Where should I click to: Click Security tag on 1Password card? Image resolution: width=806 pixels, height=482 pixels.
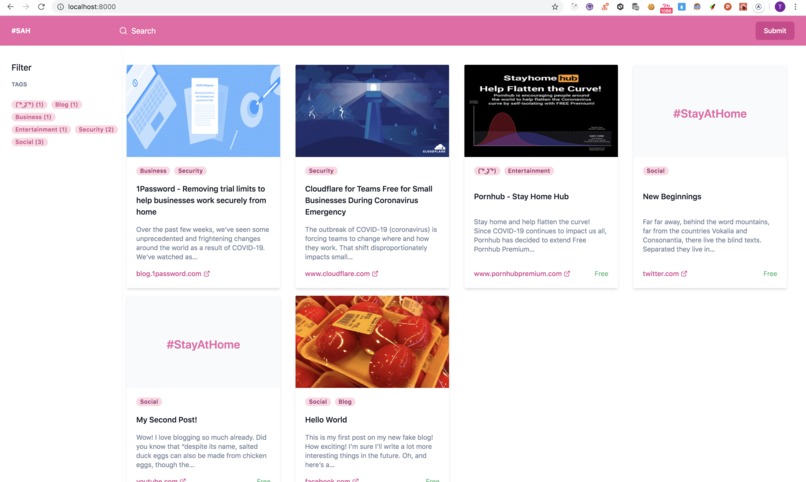pos(190,171)
